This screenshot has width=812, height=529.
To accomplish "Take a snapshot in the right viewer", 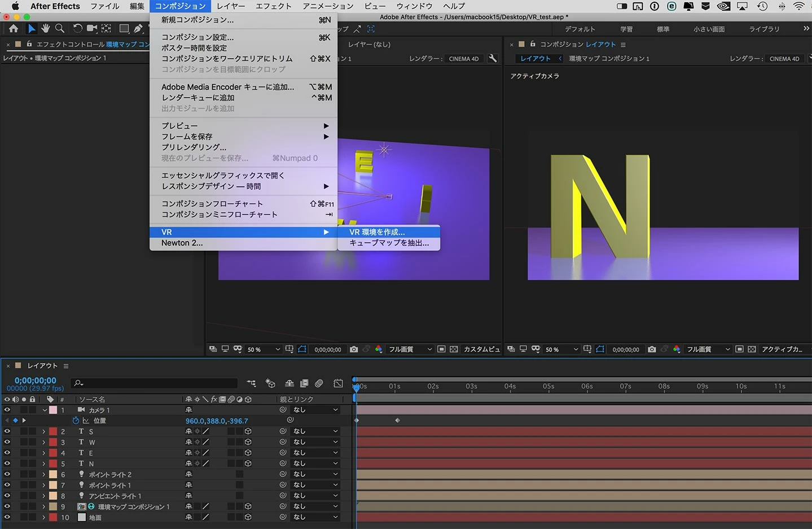I will (x=652, y=349).
